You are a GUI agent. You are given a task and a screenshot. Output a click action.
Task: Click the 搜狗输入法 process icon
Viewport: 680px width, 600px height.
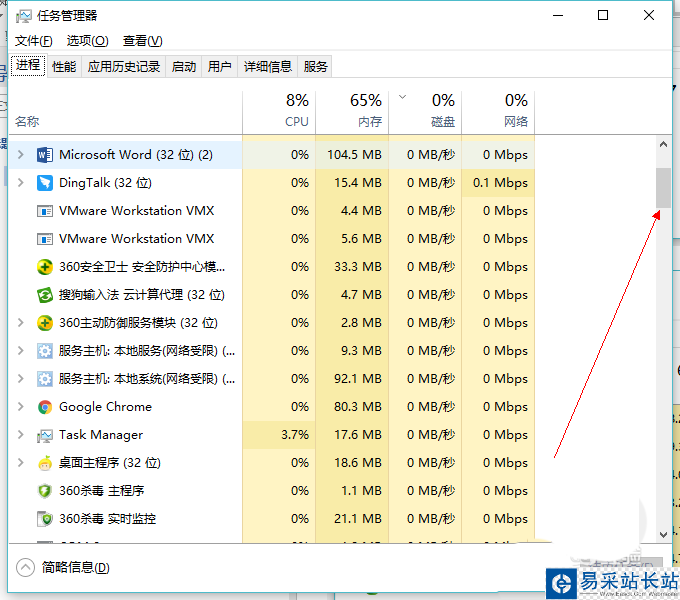pos(45,295)
